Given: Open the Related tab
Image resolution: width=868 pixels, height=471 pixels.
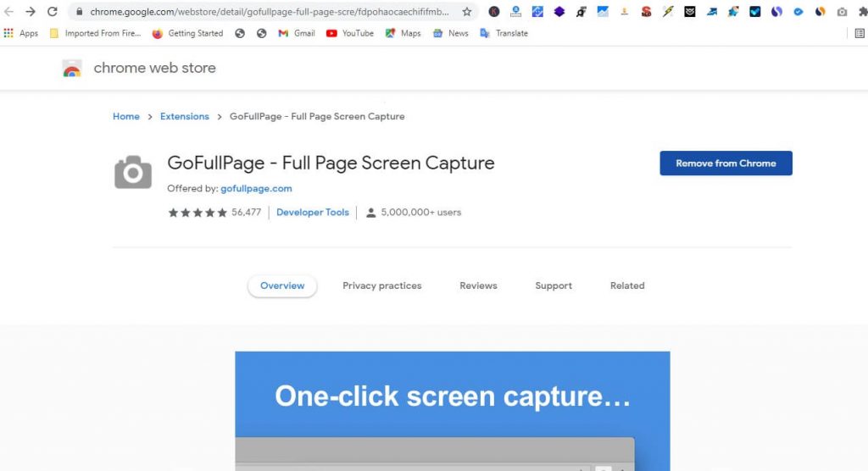Looking at the screenshot, I should tap(627, 285).
